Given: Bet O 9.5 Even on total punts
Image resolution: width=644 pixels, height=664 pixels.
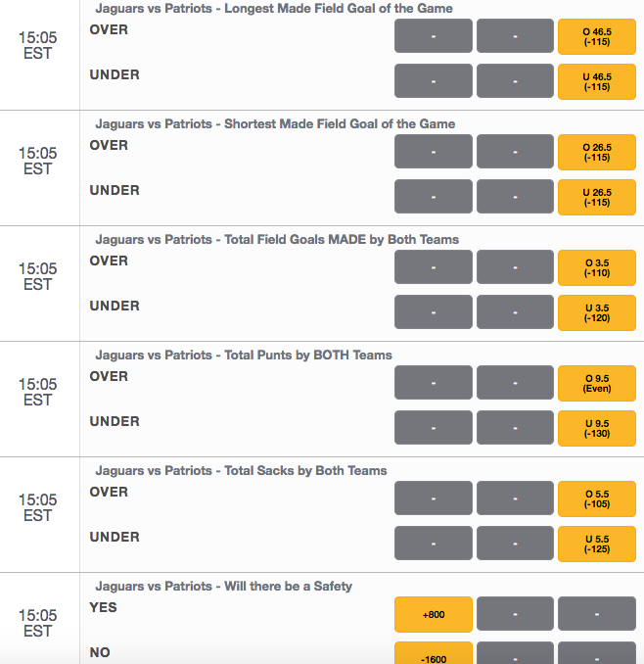Looking at the screenshot, I should 597,384.
